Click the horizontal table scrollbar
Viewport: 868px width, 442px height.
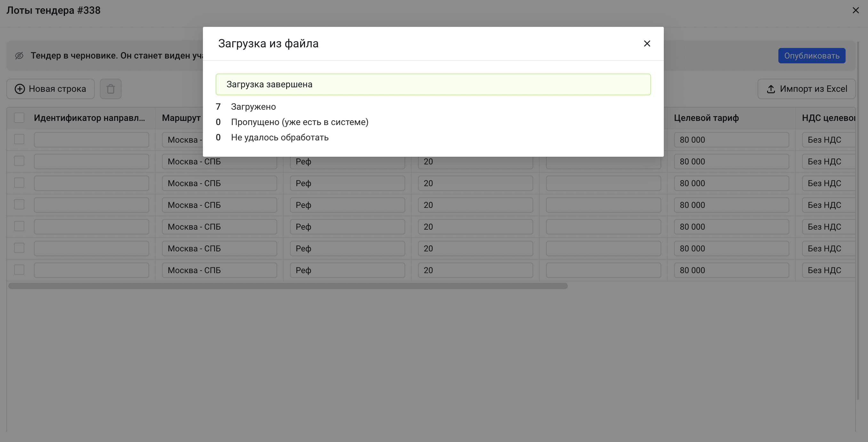[288, 286]
